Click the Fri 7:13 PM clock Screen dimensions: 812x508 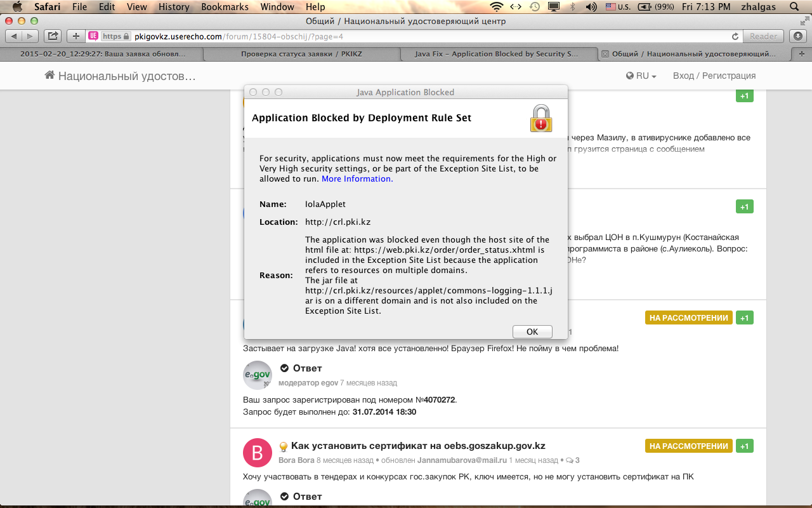click(x=706, y=7)
